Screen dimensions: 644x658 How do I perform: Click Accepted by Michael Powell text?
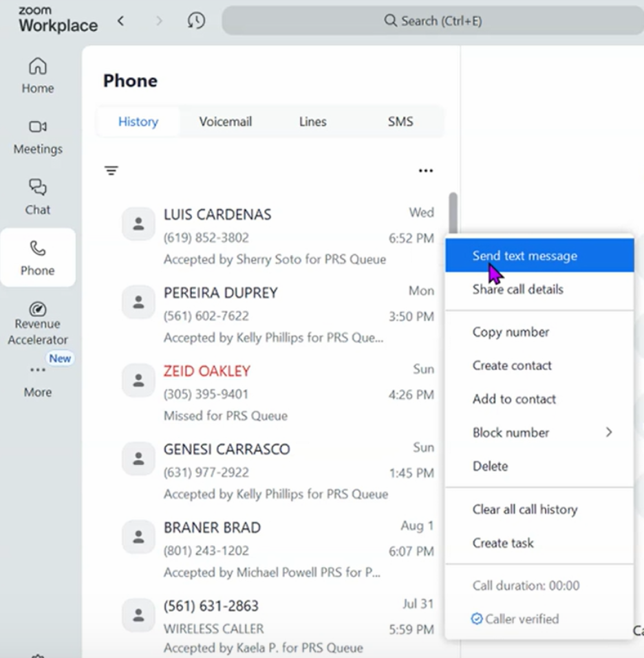point(272,572)
